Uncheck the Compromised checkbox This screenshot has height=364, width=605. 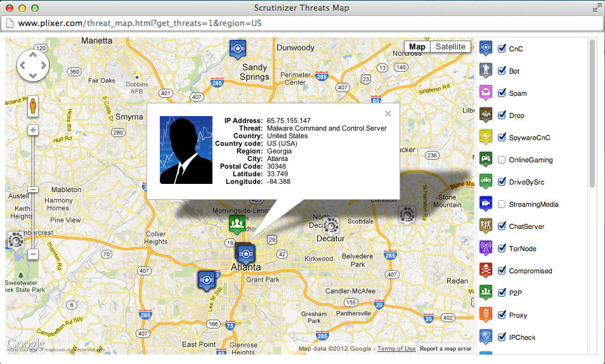pos(502,270)
